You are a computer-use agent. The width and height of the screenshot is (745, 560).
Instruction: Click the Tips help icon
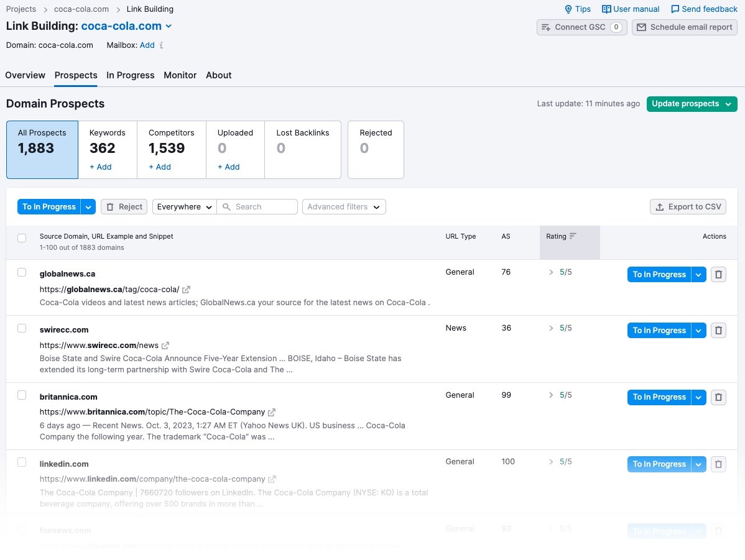point(569,9)
